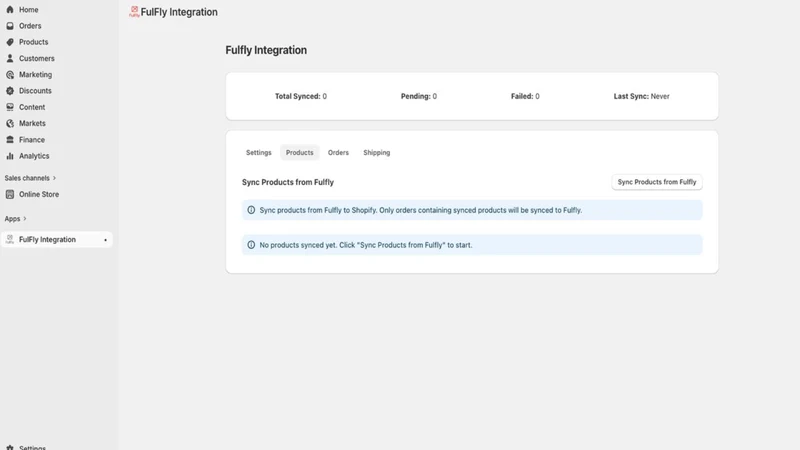Click the Markets globe icon
The height and width of the screenshot is (450, 800).
click(x=10, y=123)
